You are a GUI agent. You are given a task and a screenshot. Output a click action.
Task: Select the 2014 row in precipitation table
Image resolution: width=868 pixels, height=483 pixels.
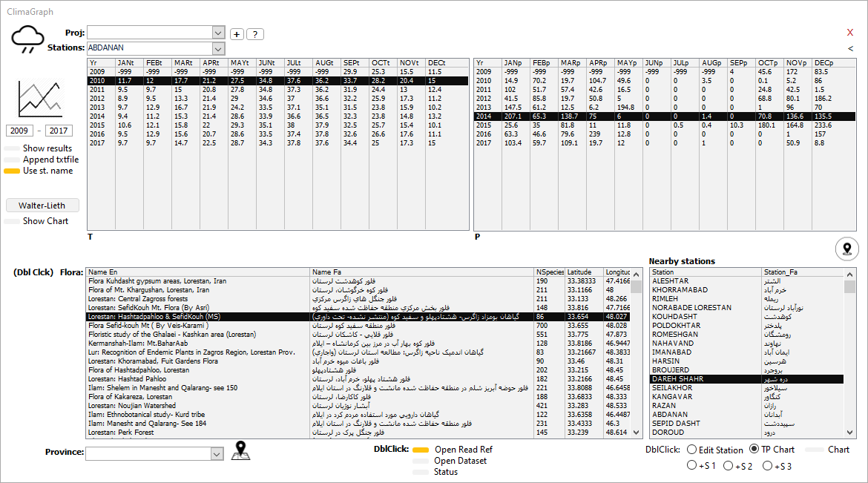(x=664, y=116)
